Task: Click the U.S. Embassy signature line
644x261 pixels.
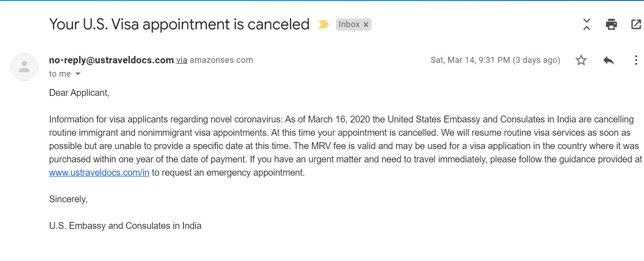Action: click(x=125, y=226)
